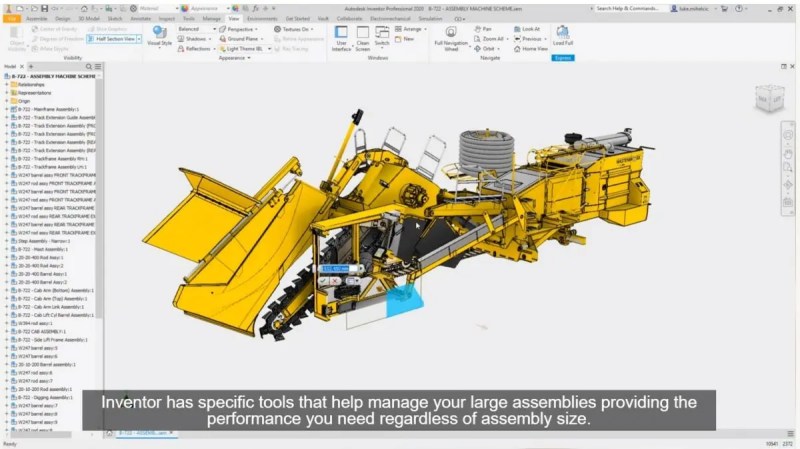Close the Model browser tab
This screenshot has height=449, width=800.
pyautogui.click(x=21, y=67)
